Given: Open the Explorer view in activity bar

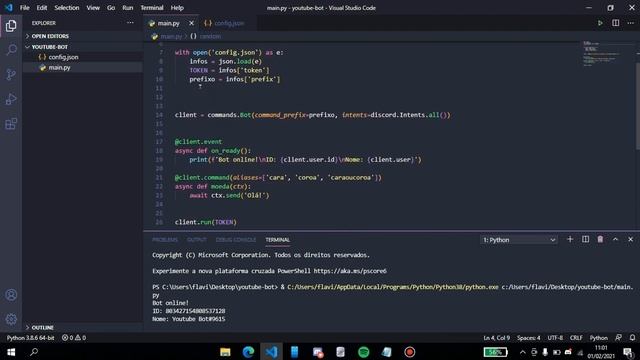Looking at the screenshot, I should click(x=11, y=26).
